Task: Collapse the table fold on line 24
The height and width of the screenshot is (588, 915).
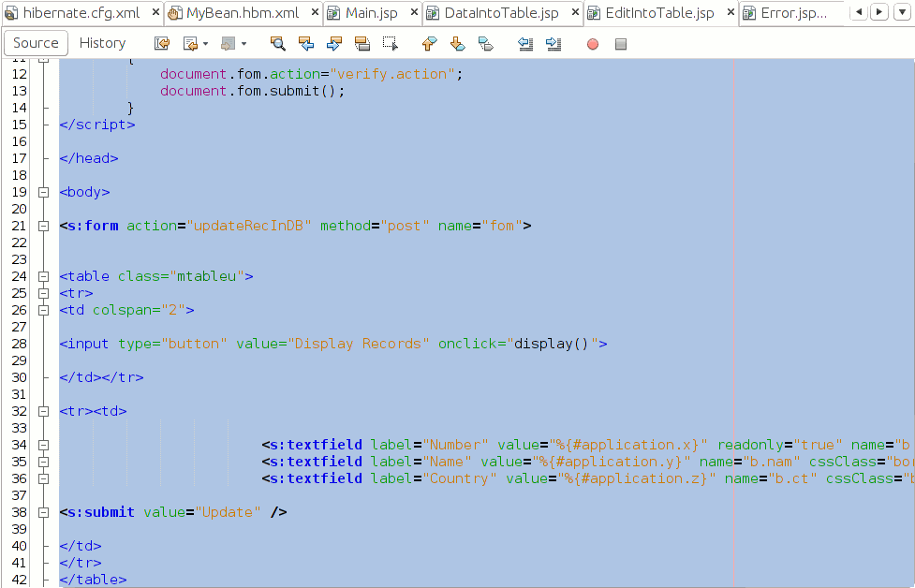Action: (x=43, y=276)
